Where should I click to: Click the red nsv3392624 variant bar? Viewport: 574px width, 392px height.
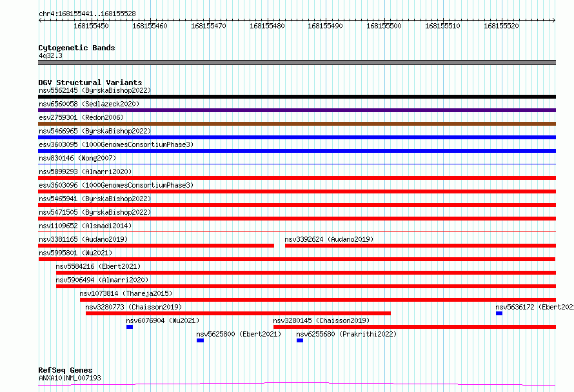pyautogui.click(x=421, y=246)
